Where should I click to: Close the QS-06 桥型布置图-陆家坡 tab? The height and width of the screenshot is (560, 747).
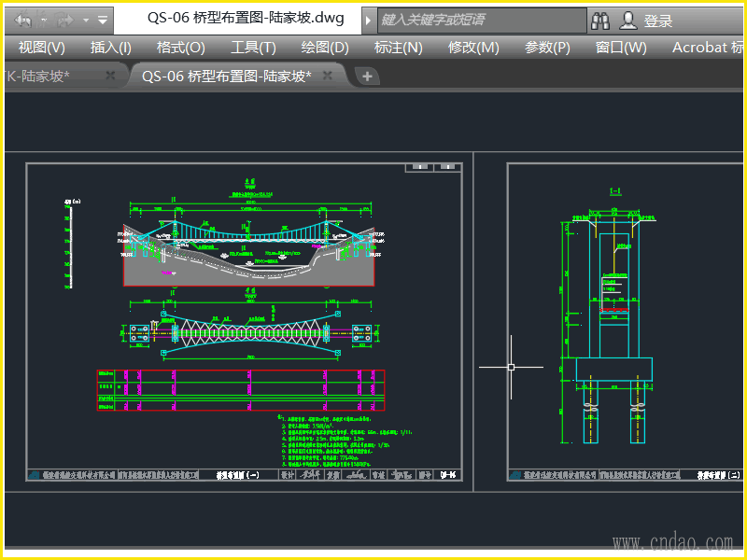point(328,77)
